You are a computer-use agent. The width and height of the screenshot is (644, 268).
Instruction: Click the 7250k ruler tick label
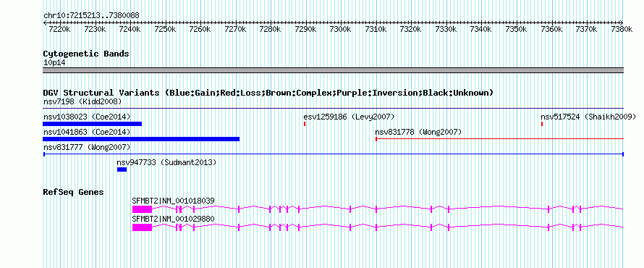point(165,29)
